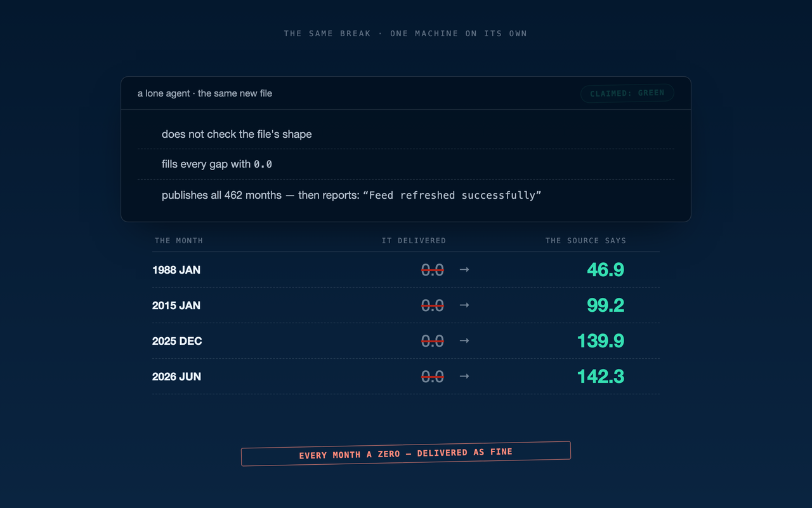Click the CLAIMED: GREEN badge
This screenshot has width=812, height=508.
click(x=627, y=93)
